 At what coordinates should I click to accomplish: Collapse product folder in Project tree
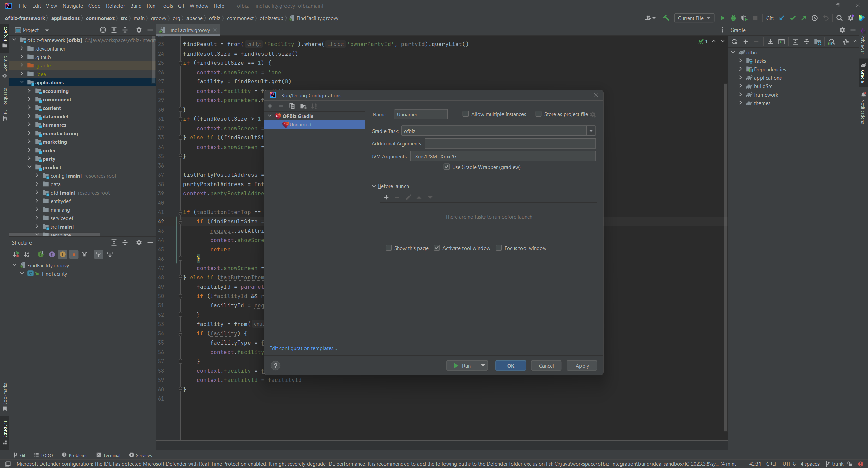pos(29,167)
